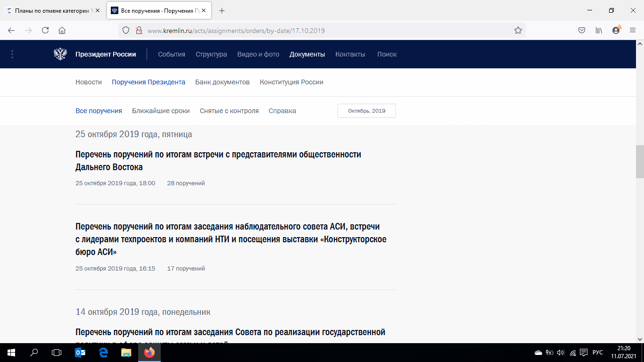Open the three-dot site menu
Screen dimensions: 644x362
pos(12,54)
